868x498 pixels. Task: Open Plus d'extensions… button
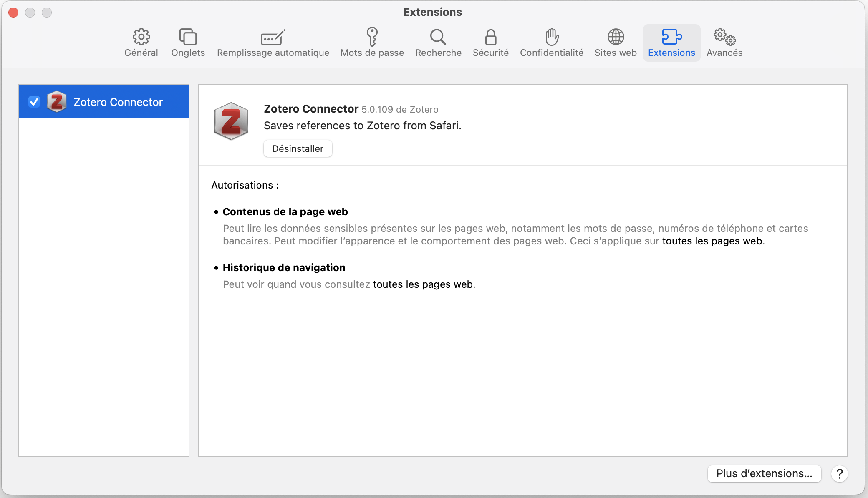point(764,473)
